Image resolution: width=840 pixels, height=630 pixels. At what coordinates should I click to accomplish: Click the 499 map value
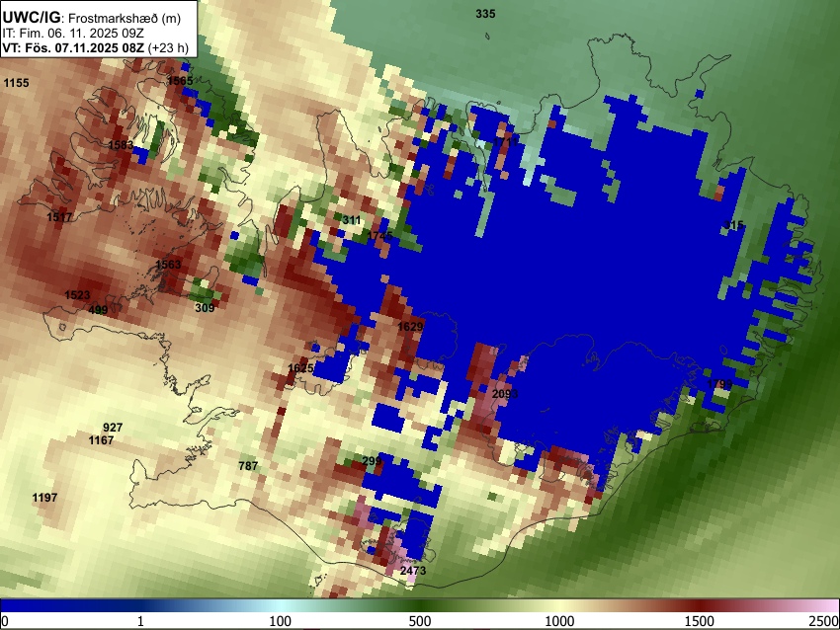point(98,309)
